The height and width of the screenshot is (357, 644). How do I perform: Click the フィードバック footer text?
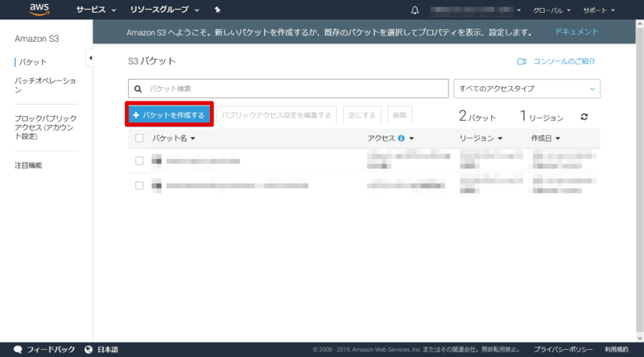[51, 350]
